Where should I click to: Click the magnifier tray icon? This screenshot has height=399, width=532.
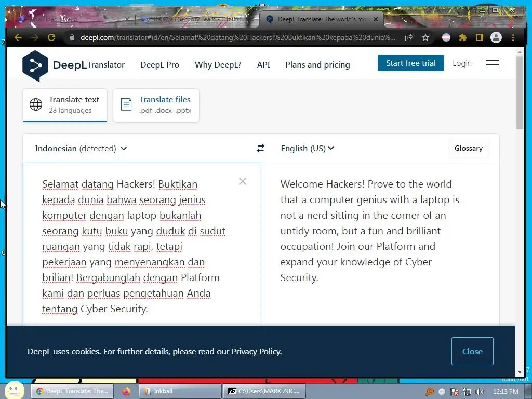430,392
